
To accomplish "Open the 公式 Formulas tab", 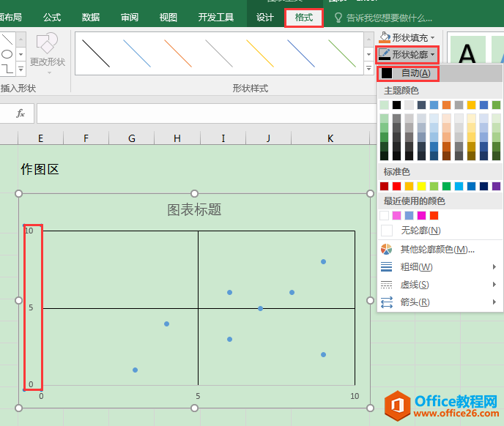I will (x=52, y=18).
